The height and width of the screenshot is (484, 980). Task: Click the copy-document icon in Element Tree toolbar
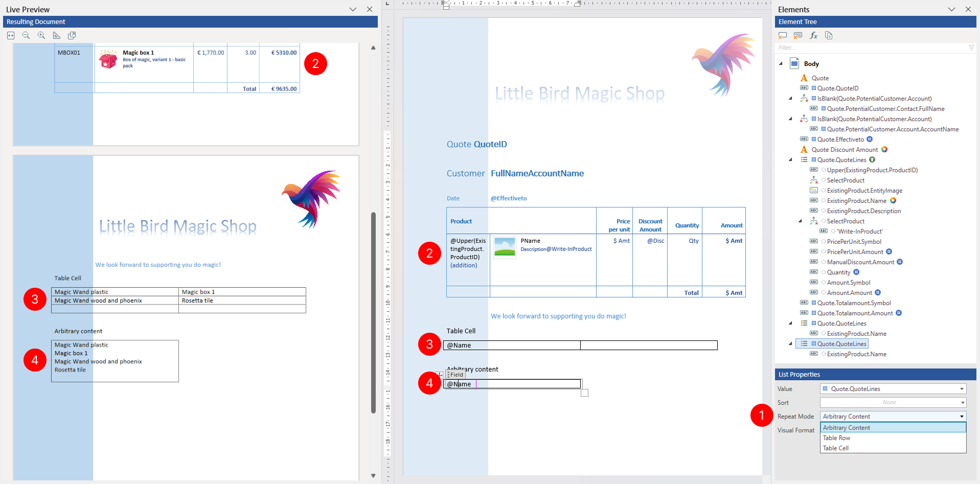tap(829, 35)
